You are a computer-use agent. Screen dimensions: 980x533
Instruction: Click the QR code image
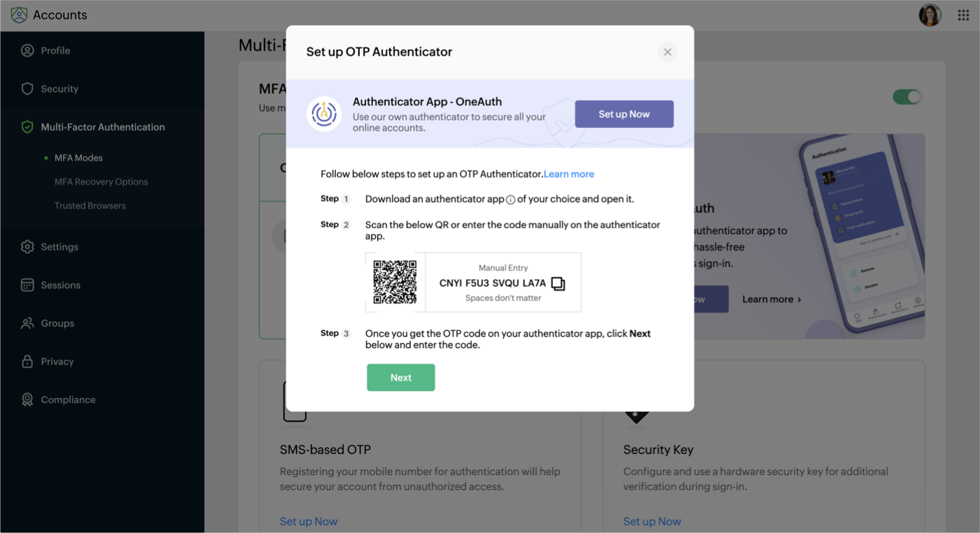tap(395, 282)
